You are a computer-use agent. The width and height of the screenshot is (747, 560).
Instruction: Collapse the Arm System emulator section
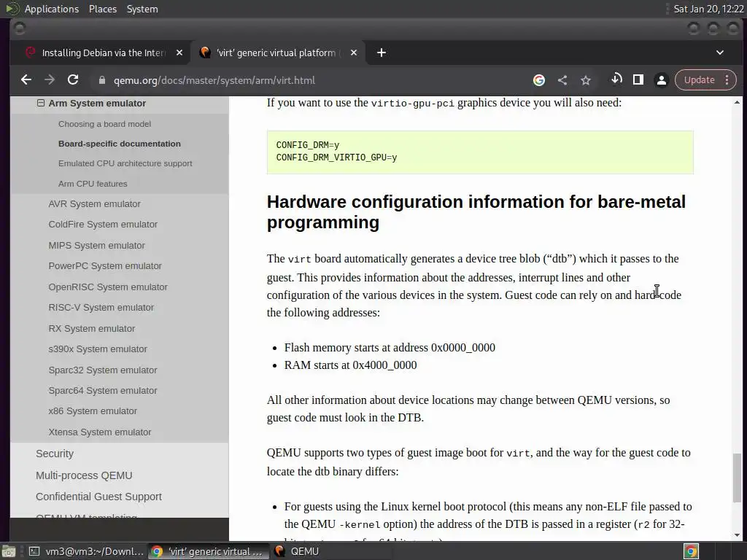coord(41,103)
